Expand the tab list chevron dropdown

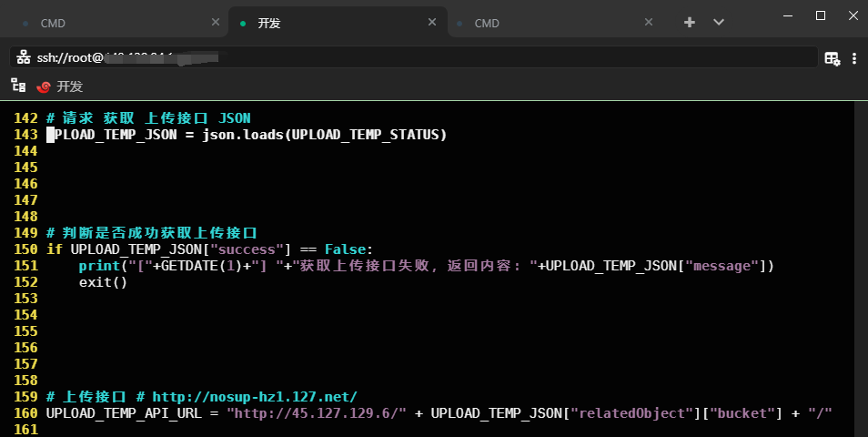(x=719, y=23)
